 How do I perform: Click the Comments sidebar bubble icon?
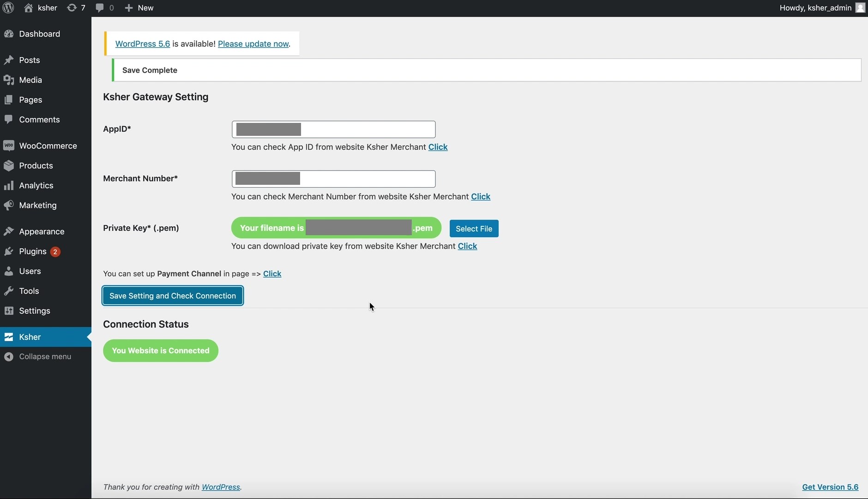pyautogui.click(x=9, y=120)
